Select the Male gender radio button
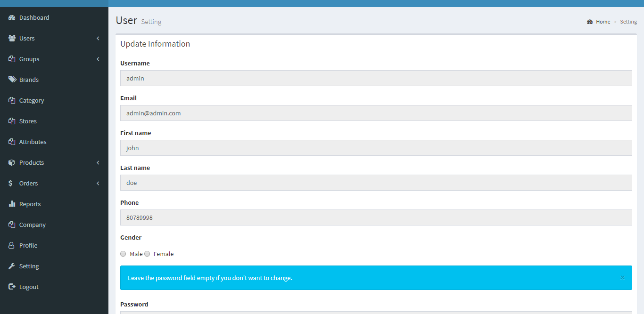Viewport: 644px width, 314px height. [x=123, y=254]
